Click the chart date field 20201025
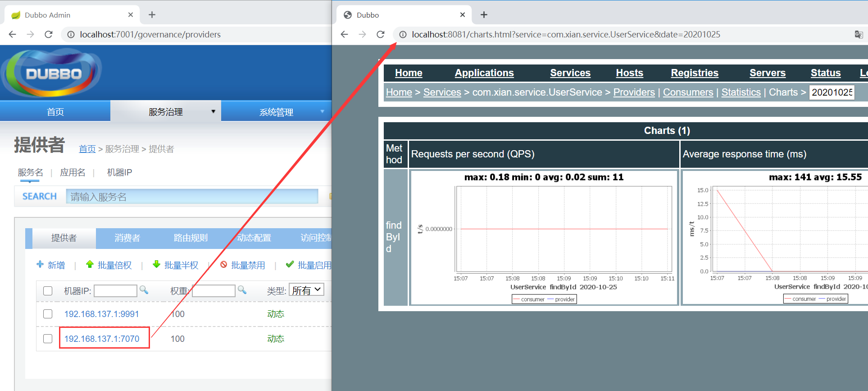868x391 pixels. point(832,92)
